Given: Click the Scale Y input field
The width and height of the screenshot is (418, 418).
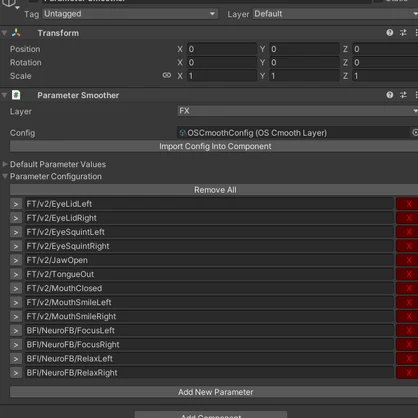Looking at the screenshot, I should 304,76.
